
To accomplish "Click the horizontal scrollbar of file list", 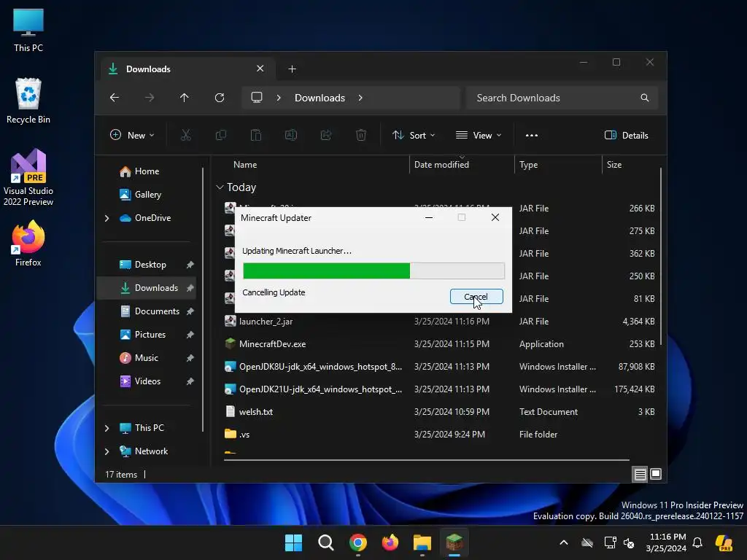I will pyautogui.click(x=426, y=460).
